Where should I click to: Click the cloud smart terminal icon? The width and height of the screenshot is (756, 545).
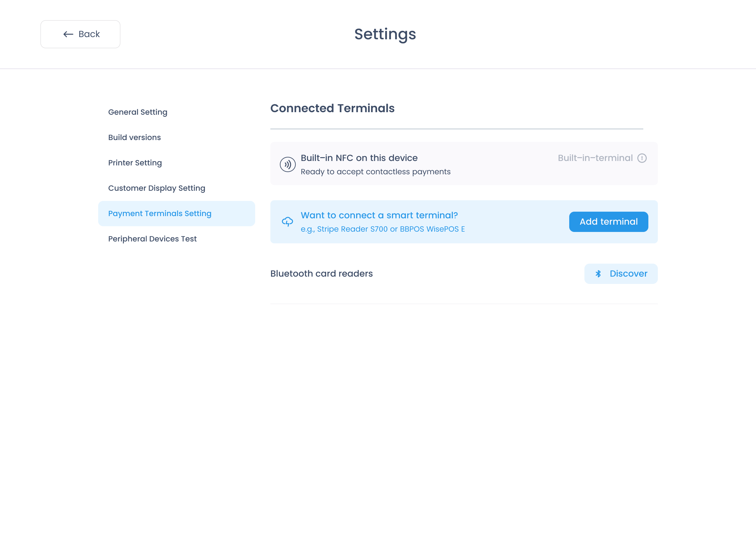tap(287, 221)
